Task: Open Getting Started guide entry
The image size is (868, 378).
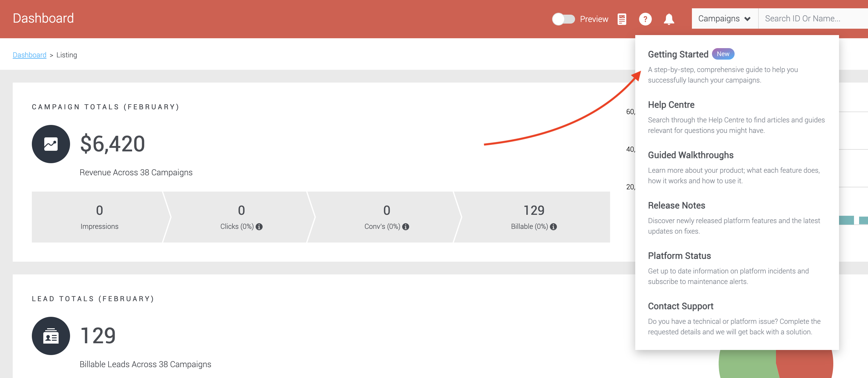Action: pyautogui.click(x=736, y=66)
